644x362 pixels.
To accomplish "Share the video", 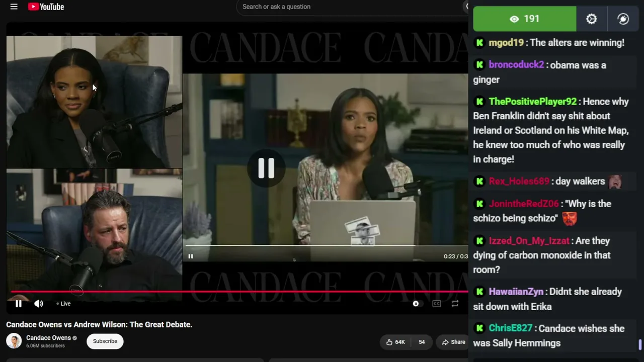I will pyautogui.click(x=453, y=342).
